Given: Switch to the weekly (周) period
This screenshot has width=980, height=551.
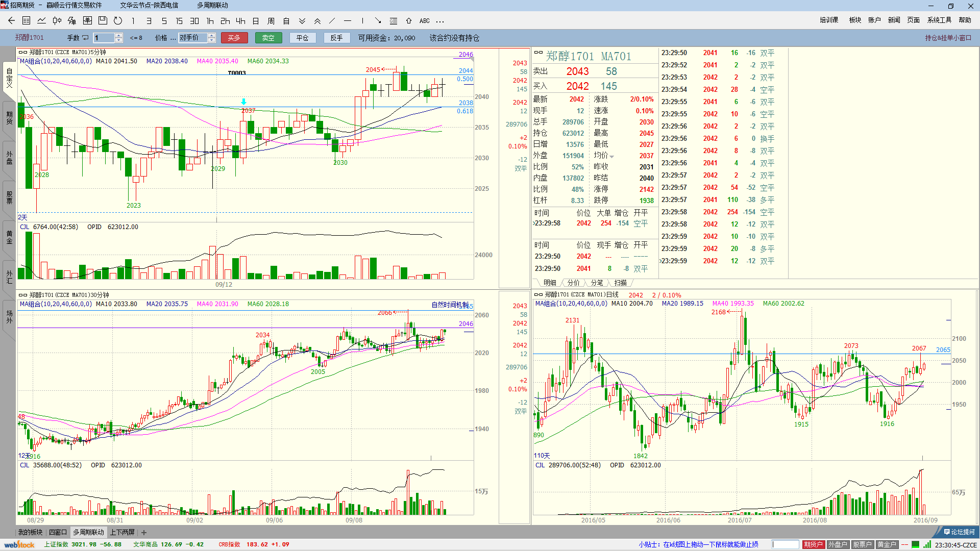Looking at the screenshot, I should click(271, 21).
